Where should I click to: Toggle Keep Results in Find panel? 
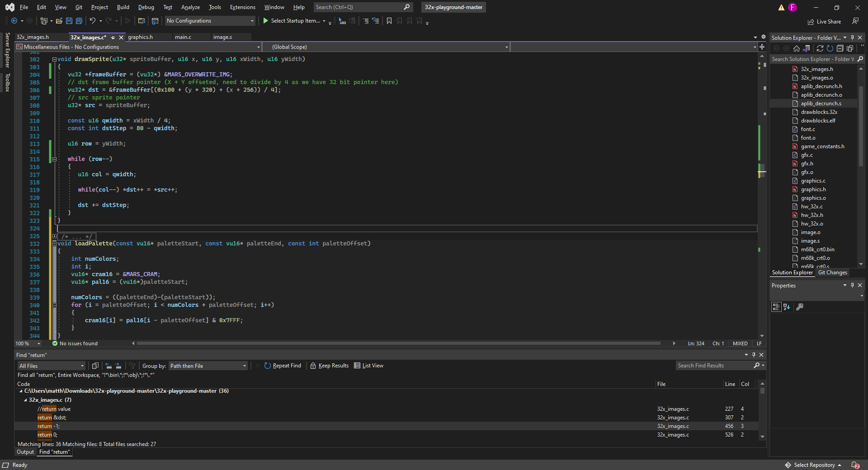pos(329,366)
